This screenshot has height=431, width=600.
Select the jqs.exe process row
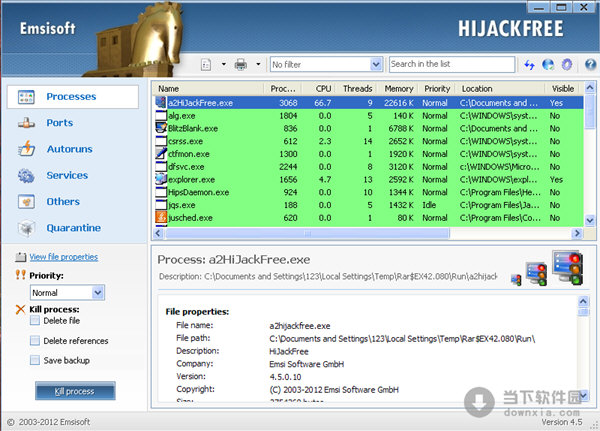click(x=369, y=205)
